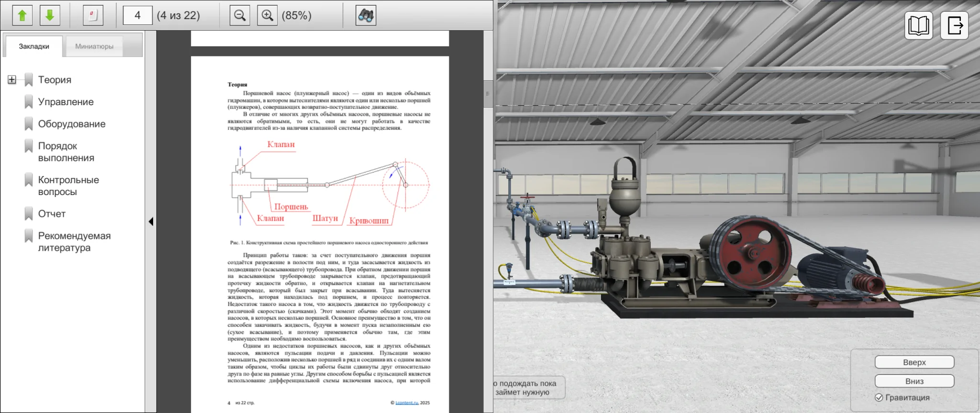This screenshot has width=980, height=413.
Task: Click bookmark icon next to Отчет
Action: click(x=29, y=214)
